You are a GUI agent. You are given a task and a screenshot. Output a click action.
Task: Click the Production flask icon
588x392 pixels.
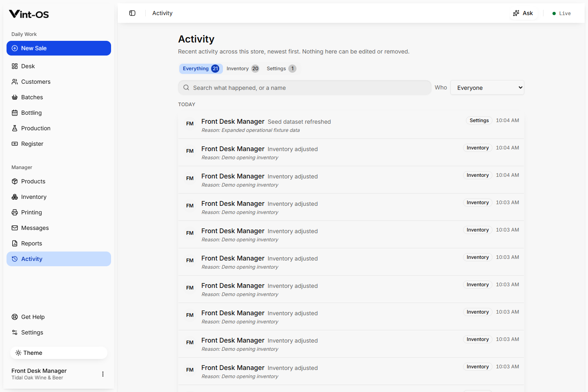[15, 128]
